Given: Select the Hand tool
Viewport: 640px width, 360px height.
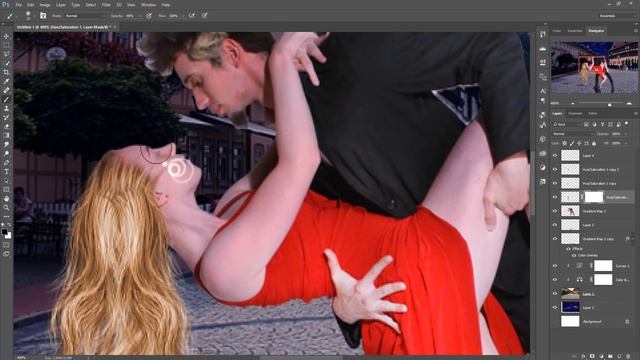Looking at the screenshot, I should 6,198.
